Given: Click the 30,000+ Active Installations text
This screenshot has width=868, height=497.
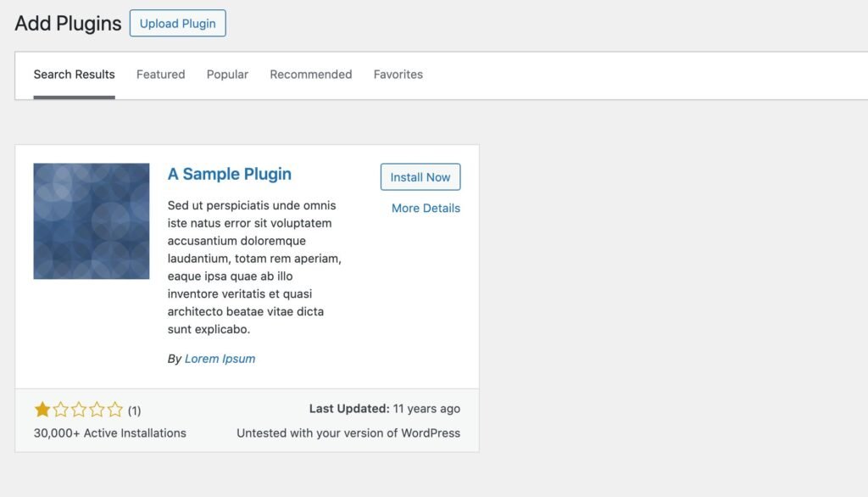Looking at the screenshot, I should tap(109, 433).
